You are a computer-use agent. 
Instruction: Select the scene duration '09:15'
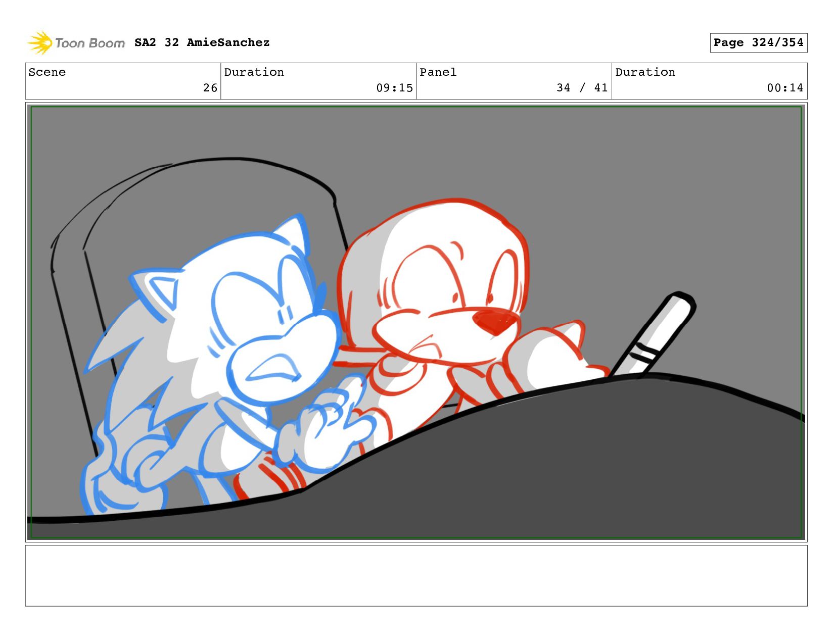(x=394, y=88)
